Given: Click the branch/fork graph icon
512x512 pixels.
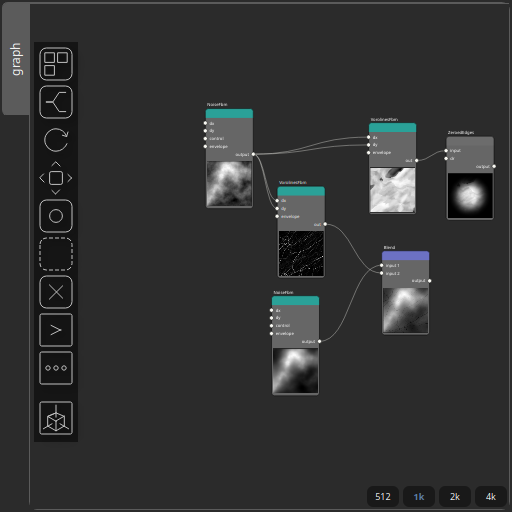Looking at the screenshot, I should 56,102.
